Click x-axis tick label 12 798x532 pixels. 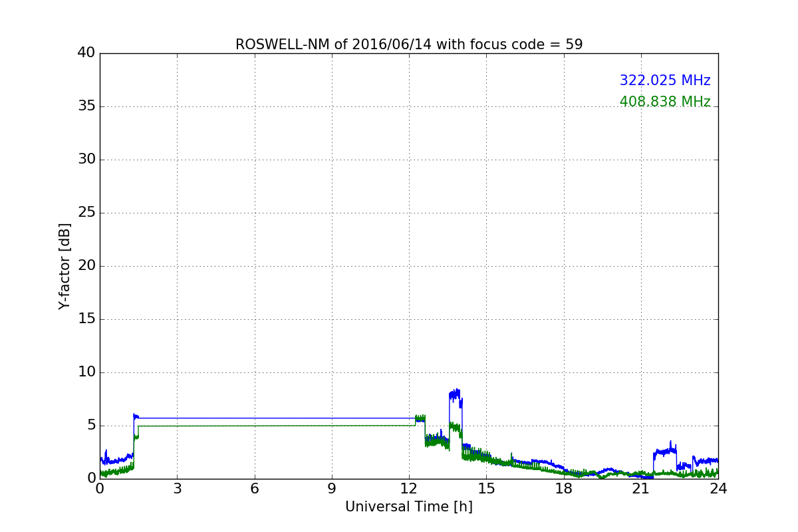(x=409, y=489)
